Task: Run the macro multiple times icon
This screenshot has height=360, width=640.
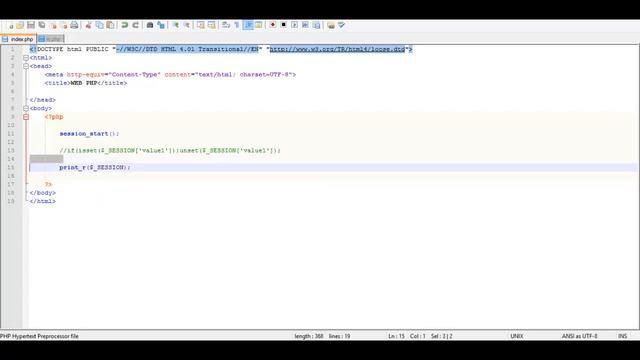Action: pyautogui.click(x=305, y=25)
